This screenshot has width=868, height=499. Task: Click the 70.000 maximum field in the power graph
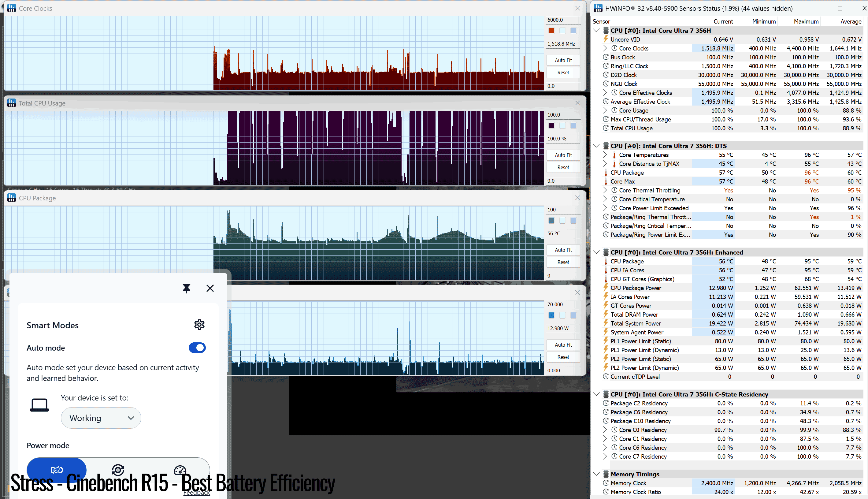click(563, 304)
